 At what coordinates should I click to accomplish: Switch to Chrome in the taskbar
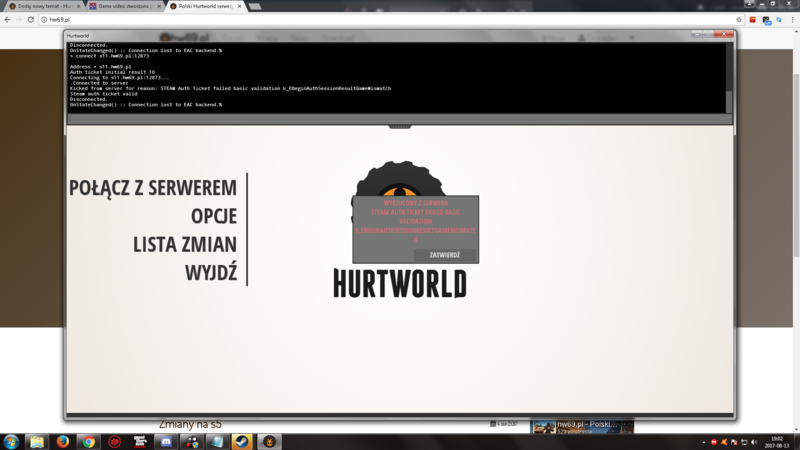click(x=89, y=441)
